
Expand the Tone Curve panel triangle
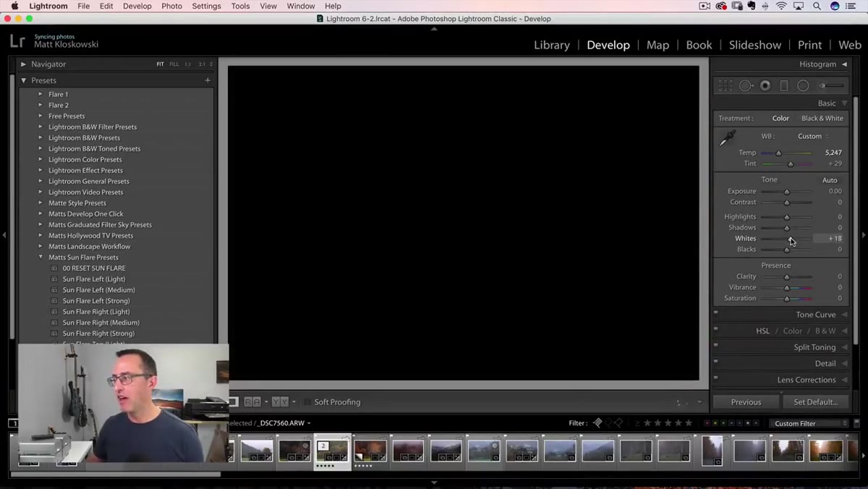[844, 315]
